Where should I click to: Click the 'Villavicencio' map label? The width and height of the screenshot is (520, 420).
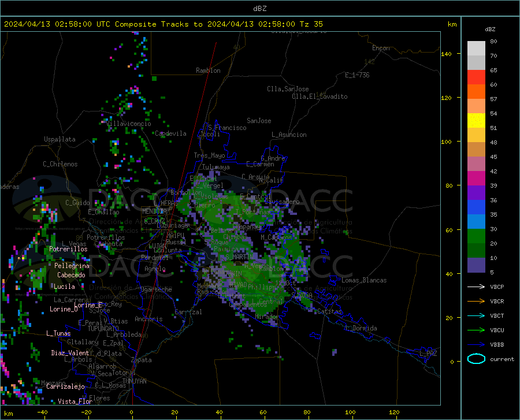(129, 124)
